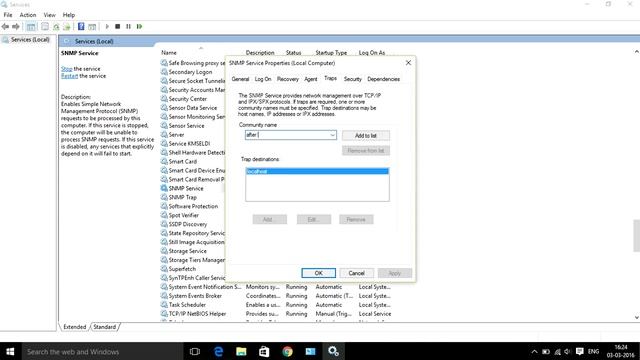640x360 pixels.
Task: Open Task View from the taskbar
Action: point(195,351)
